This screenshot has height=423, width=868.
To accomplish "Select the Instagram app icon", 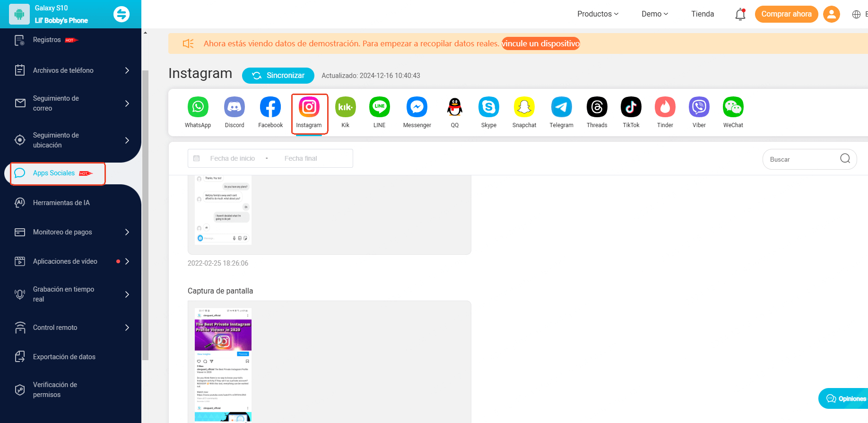I will pos(309,107).
